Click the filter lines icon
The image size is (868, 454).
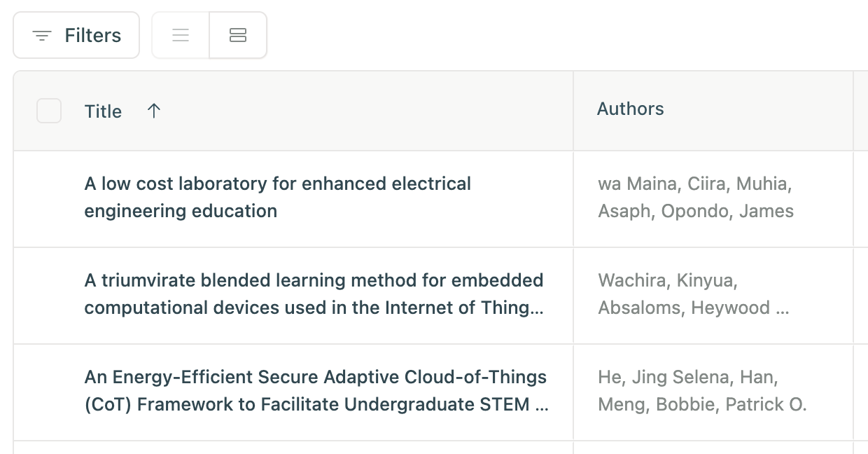(x=42, y=36)
